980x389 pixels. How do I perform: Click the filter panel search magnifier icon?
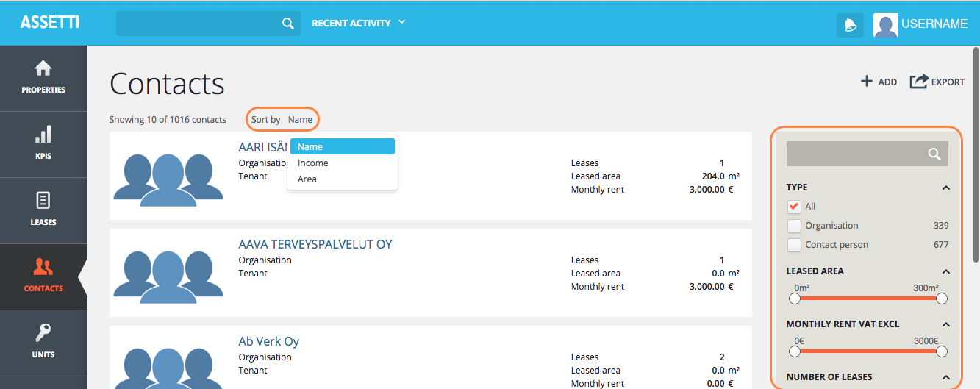pos(934,154)
